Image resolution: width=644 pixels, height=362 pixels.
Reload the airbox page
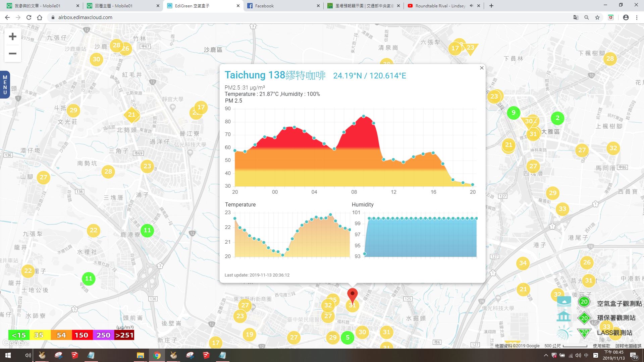click(x=29, y=17)
